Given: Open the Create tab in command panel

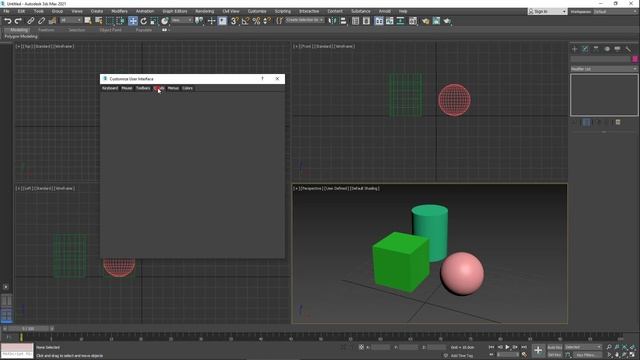Looking at the screenshot, I should (574, 49).
